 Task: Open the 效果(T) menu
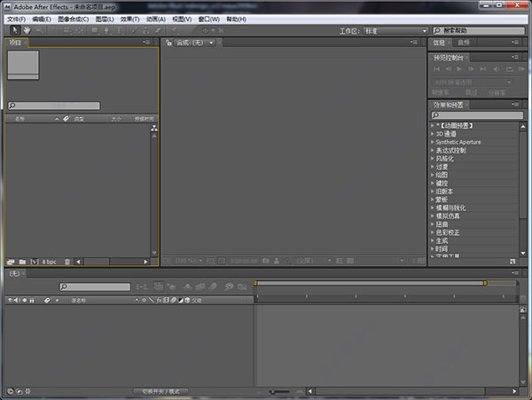pyautogui.click(x=129, y=20)
